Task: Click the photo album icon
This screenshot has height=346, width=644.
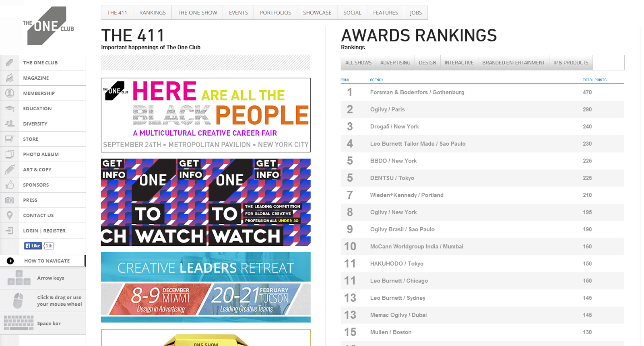Action: [10, 154]
